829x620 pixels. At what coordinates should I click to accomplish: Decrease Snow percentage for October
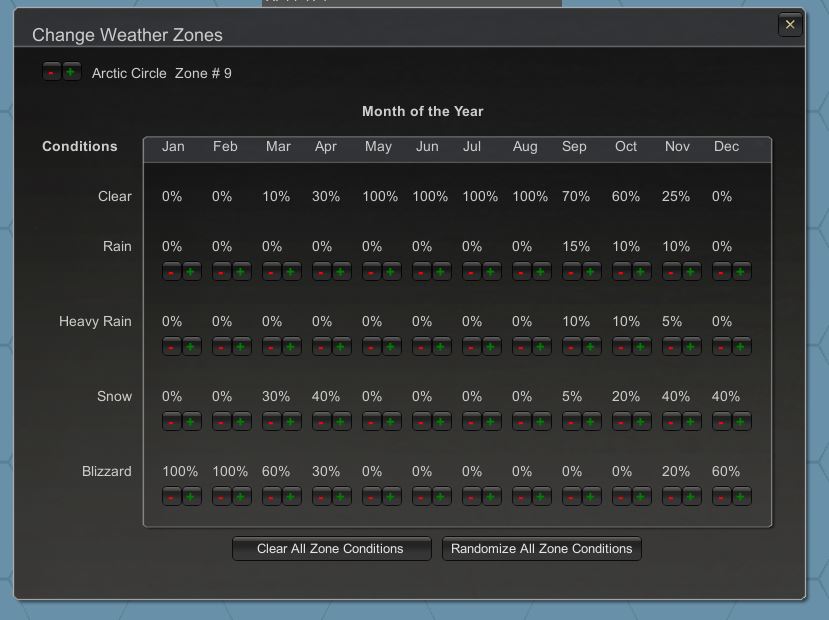pos(621,422)
